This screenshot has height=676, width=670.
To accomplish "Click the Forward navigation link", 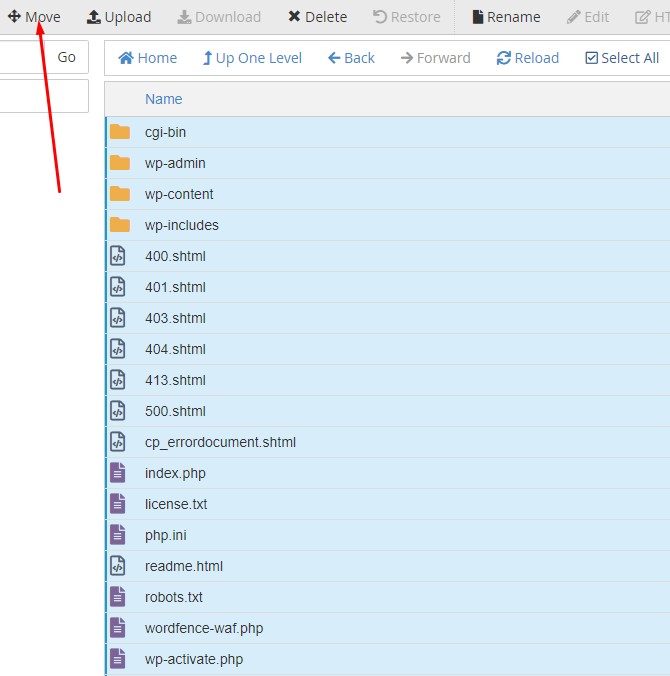I will point(435,58).
